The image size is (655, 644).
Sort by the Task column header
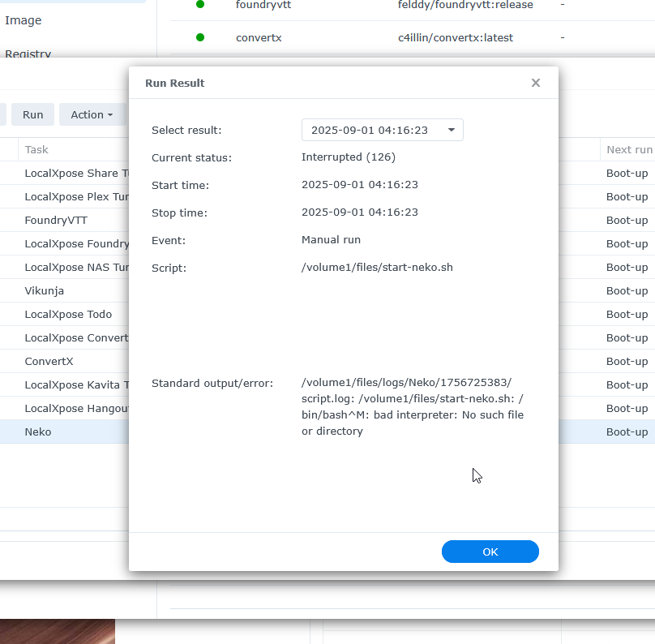tap(37, 149)
